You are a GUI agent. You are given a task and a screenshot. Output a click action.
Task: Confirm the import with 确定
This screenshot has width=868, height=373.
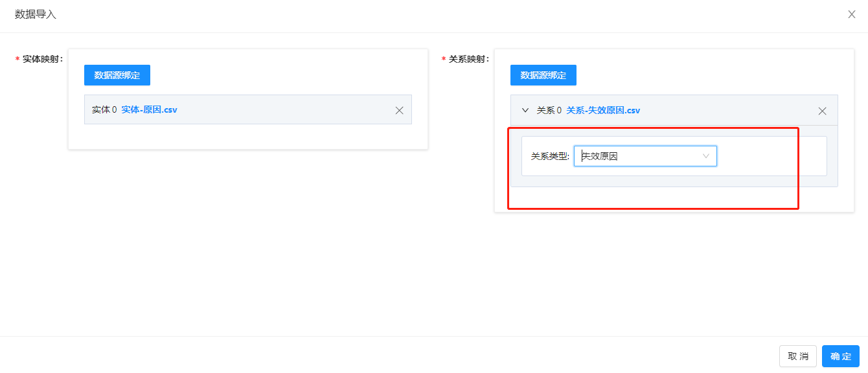[840, 356]
